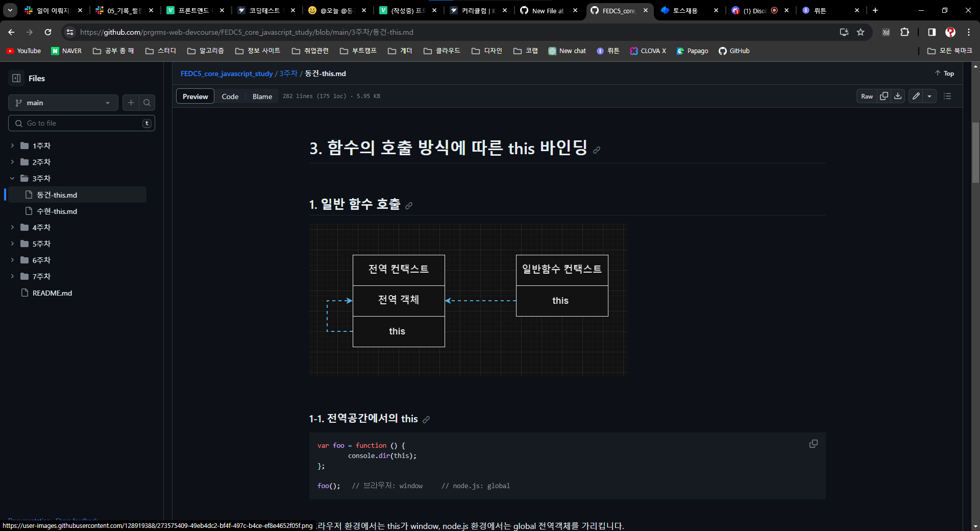Switch to the Blame view tab
Image resolution: width=980 pixels, height=531 pixels.
(x=262, y=96)
